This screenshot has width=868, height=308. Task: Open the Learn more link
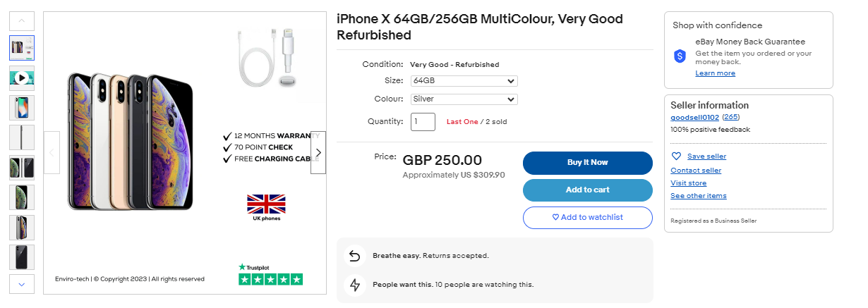click(715, 73)
